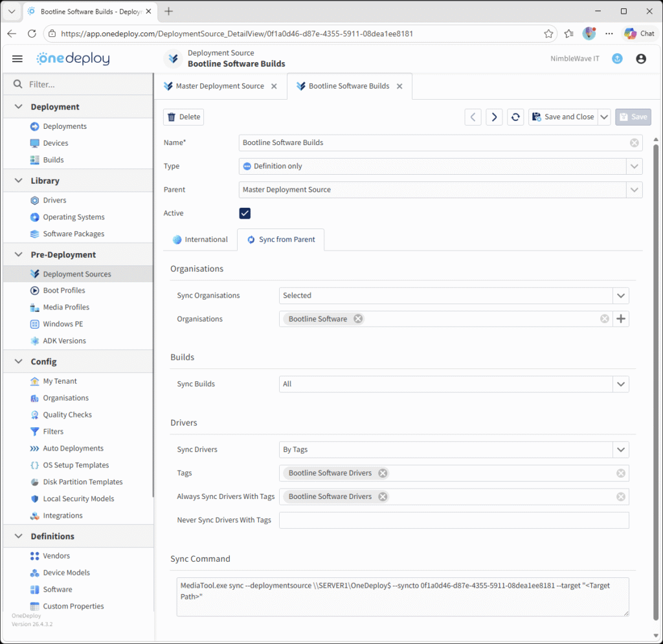Image resolution: width=663 pixels, height=644 pixels.
Task: Open Software in the Definitions section
Action: click(58, 590)
